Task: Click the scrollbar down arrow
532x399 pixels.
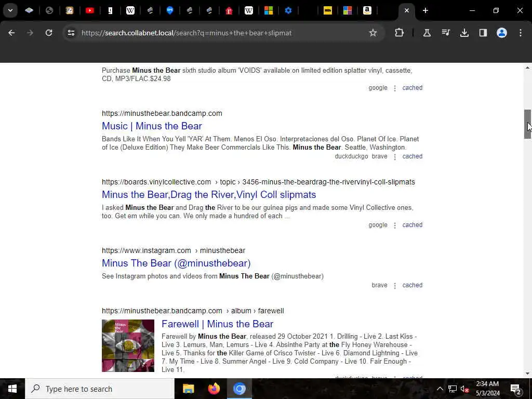Action: [x=527, y=374]
